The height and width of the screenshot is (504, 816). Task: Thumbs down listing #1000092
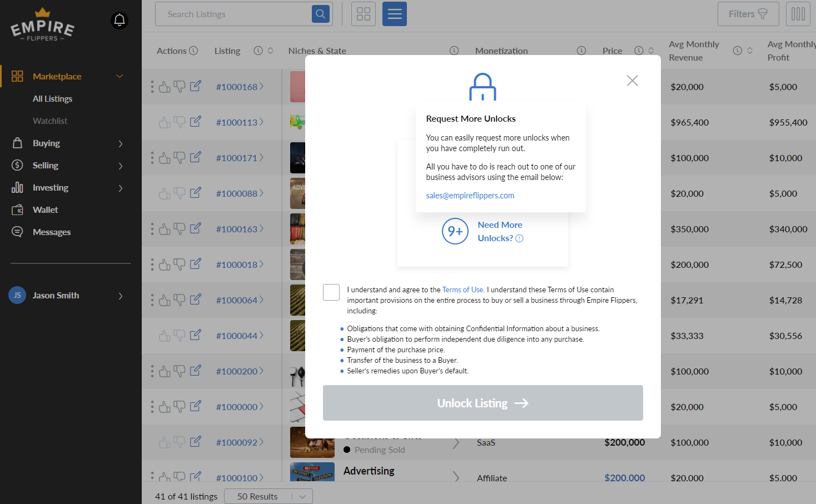point(180,442)
